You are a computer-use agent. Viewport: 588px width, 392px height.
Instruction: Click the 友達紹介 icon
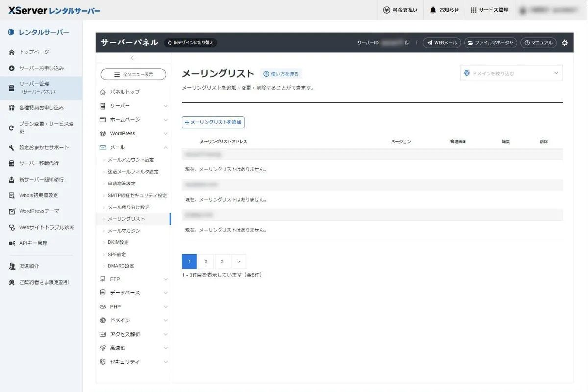coord(12,266)
